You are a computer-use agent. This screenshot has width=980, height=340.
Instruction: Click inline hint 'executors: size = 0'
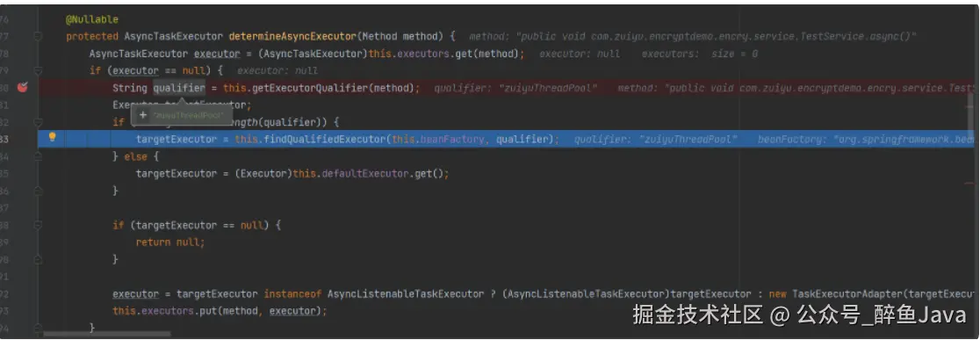pyautogui.click(x=700, y=54)
